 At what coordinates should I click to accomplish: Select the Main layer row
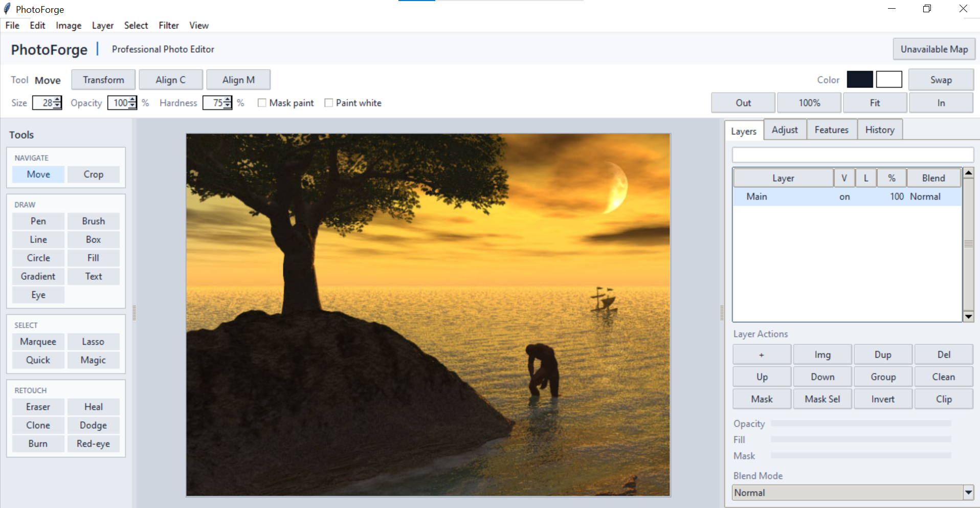pyautogui.click(x=848, y=197)
